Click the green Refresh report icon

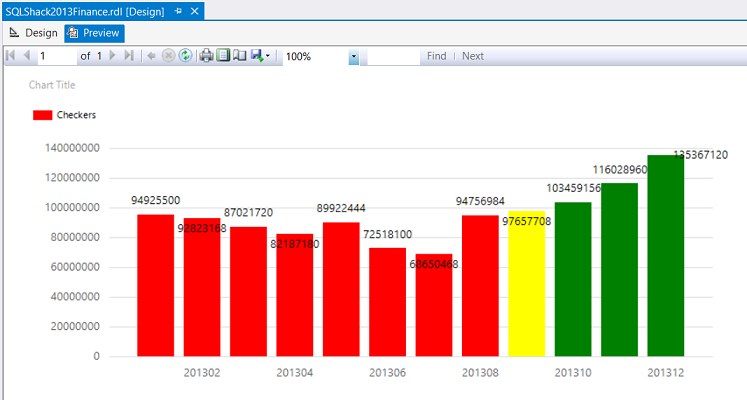pos(185,56)
